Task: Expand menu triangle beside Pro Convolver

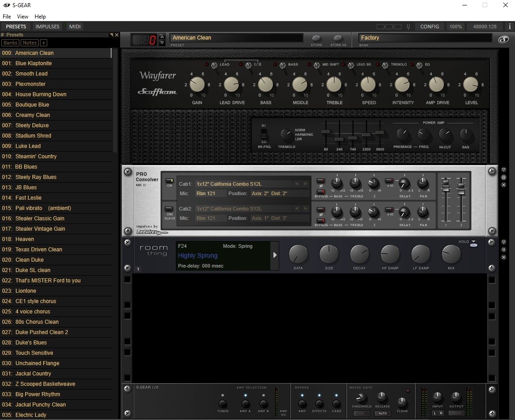Action: point(503,170)
